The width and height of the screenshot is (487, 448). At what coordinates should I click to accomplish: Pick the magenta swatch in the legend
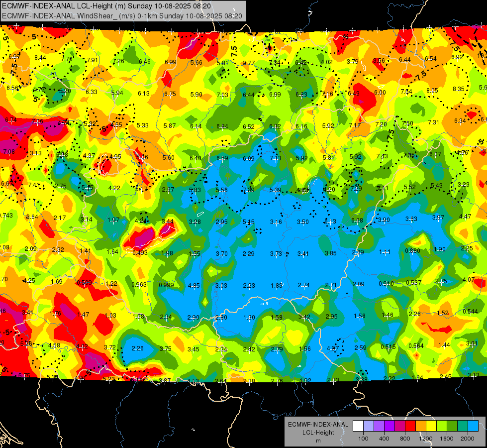(x=400, y=426)
